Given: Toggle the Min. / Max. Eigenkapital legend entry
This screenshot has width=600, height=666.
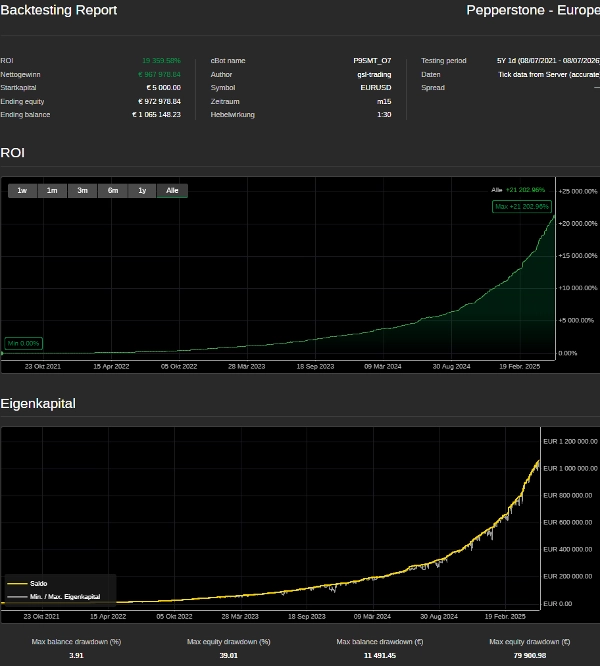Looking at the screenshot, I should [x=54, y=597].
